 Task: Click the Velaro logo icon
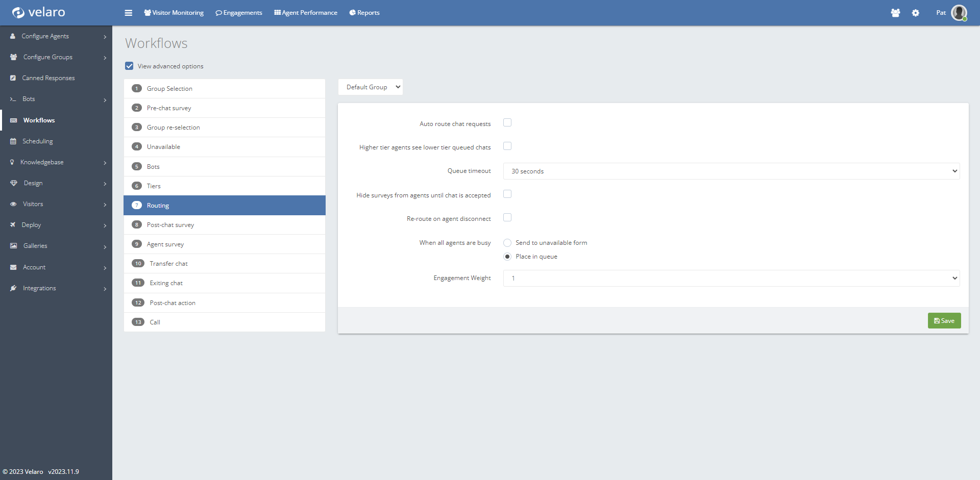[x=18, y=12]
